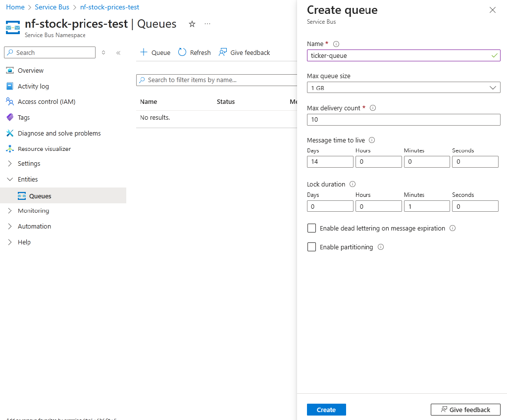507x420 pixels.
Task: View the Activity log
Action: 34,86
